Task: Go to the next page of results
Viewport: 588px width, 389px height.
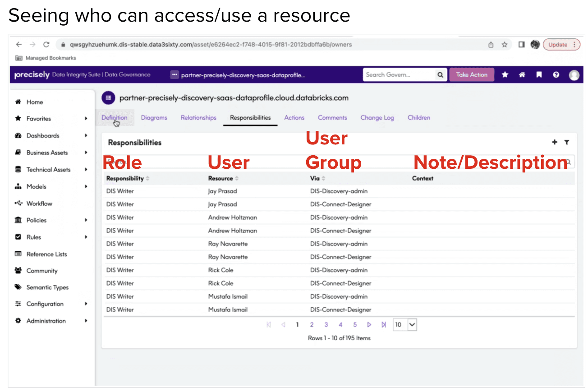Action: tap(369, 324)
